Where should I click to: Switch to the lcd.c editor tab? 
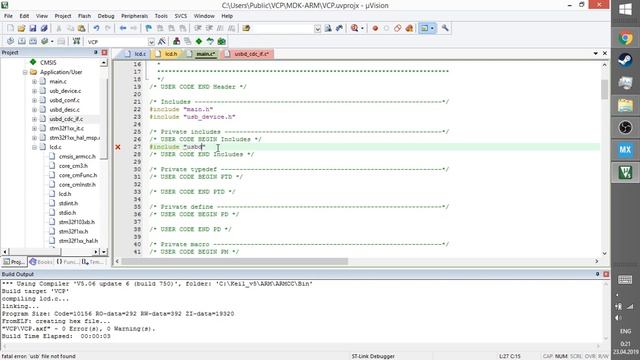[135, 54]
